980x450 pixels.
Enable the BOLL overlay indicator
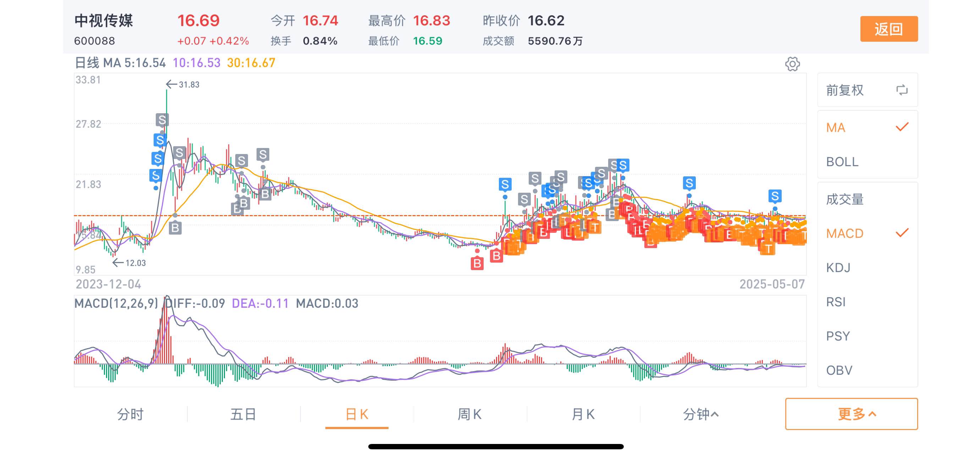click(868, 162)
